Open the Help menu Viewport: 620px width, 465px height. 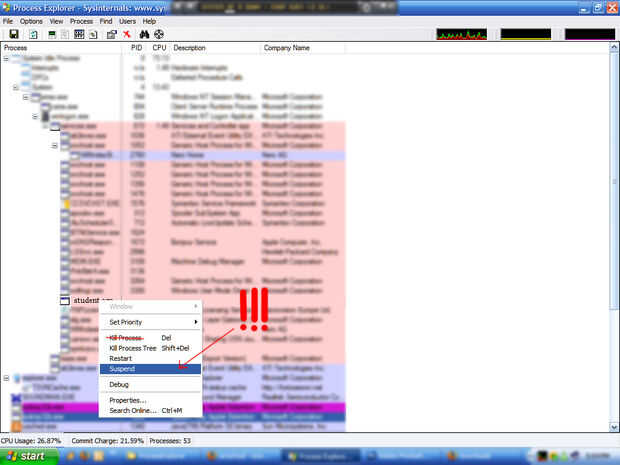(149, 21)
